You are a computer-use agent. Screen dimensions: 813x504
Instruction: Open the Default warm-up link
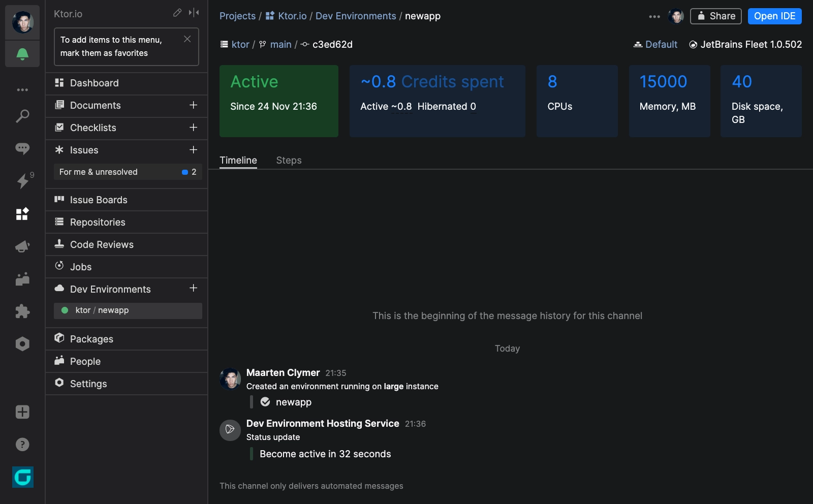pos(661,45)
